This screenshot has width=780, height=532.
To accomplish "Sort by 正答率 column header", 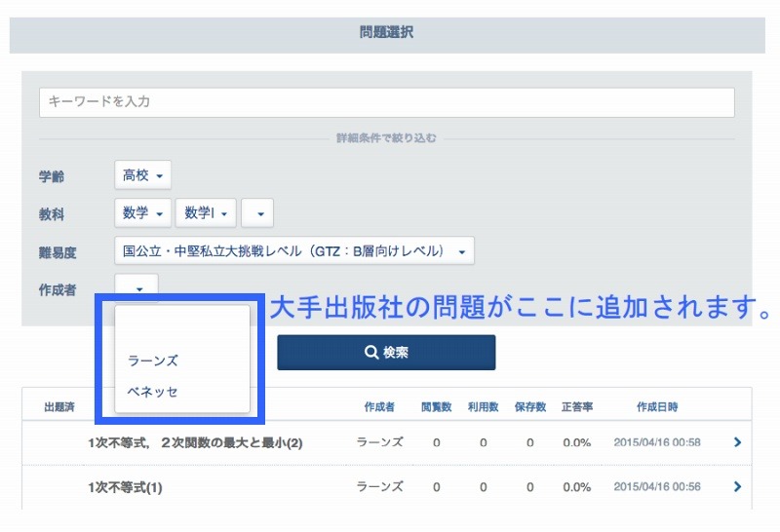I will [577, 407].
